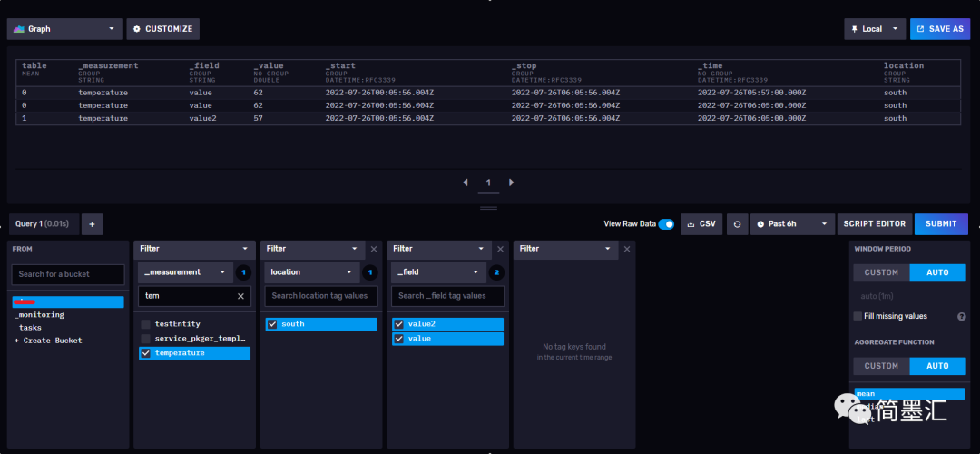The height and width of the screenshot is (454, 980).
Task: Add a new query with plus icon
Action: click(92, 224)
